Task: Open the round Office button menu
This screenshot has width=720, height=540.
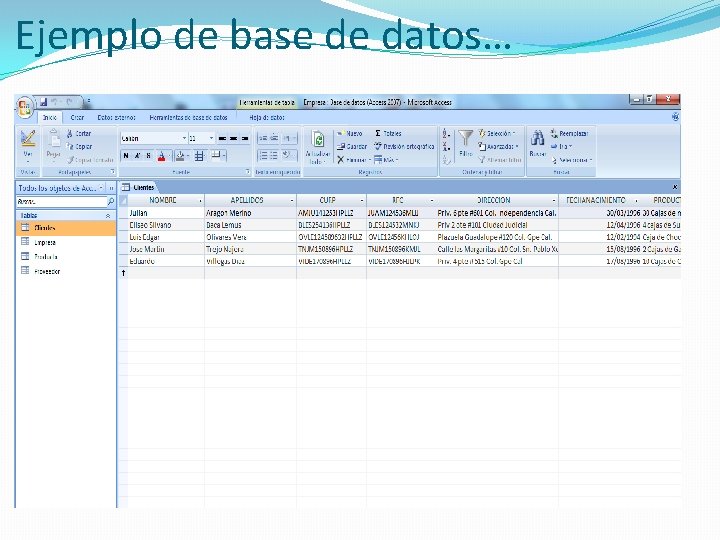Action: [24, 107]
